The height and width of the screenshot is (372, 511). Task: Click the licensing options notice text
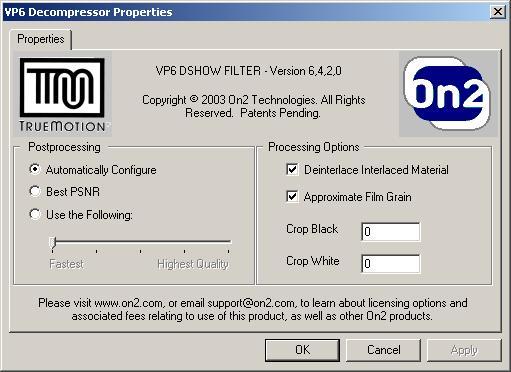[x=253, y=309]
